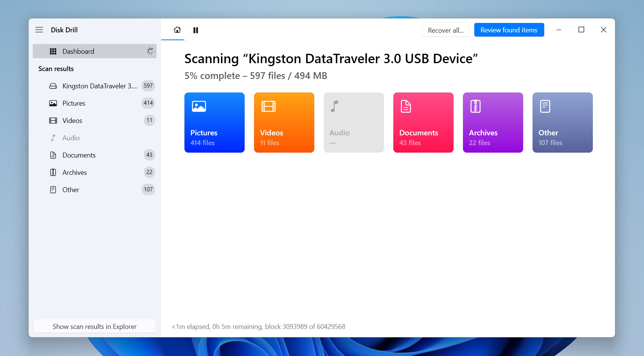This screenshot has width=644, height=356.
Task: Open the blue Pictures 414 files card
Action: point(215,123)
